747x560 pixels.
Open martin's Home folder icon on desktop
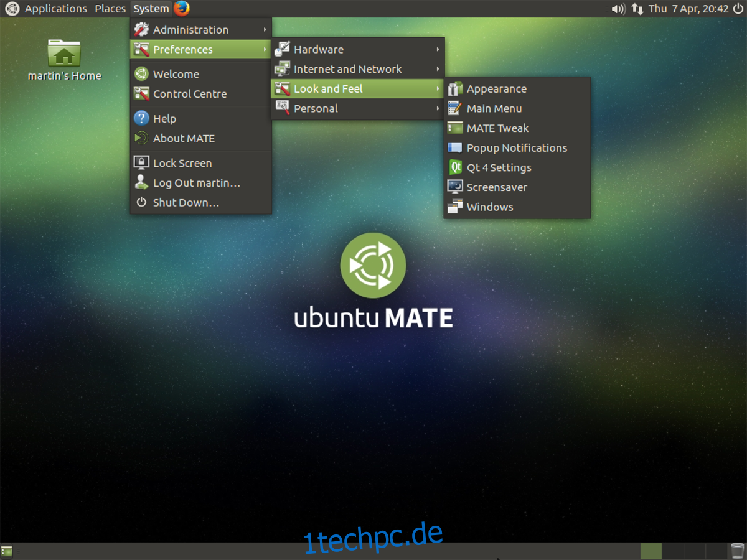point(64,53)
